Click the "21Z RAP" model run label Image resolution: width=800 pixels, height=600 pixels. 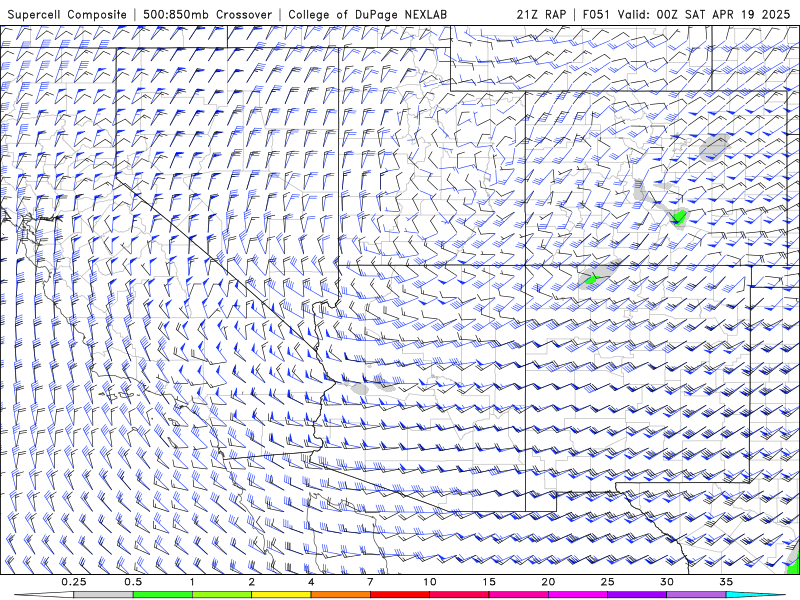pyautogui.click(x=541, y=14)
